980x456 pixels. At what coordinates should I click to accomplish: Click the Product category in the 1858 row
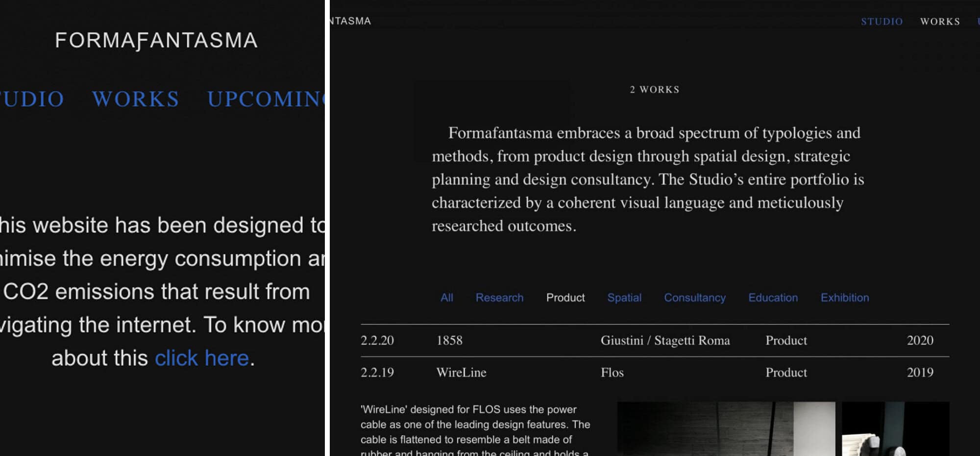point(786,340)
